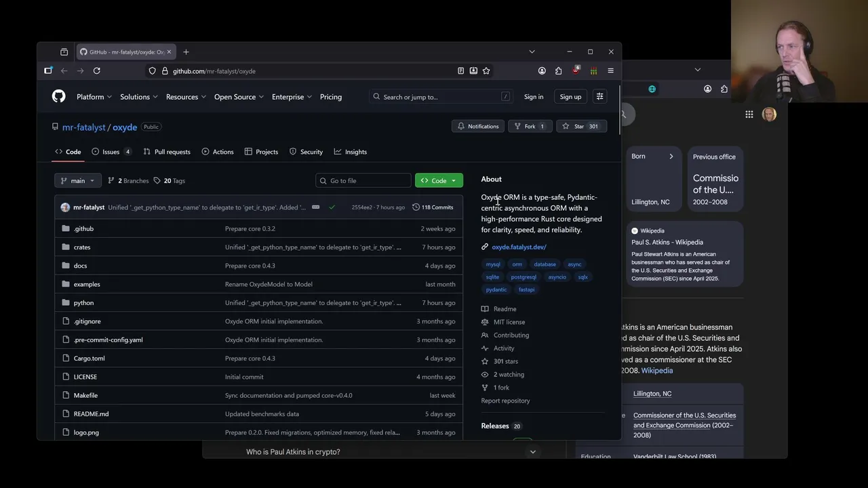Open the Firefox account profile icon

pos(542,70)
